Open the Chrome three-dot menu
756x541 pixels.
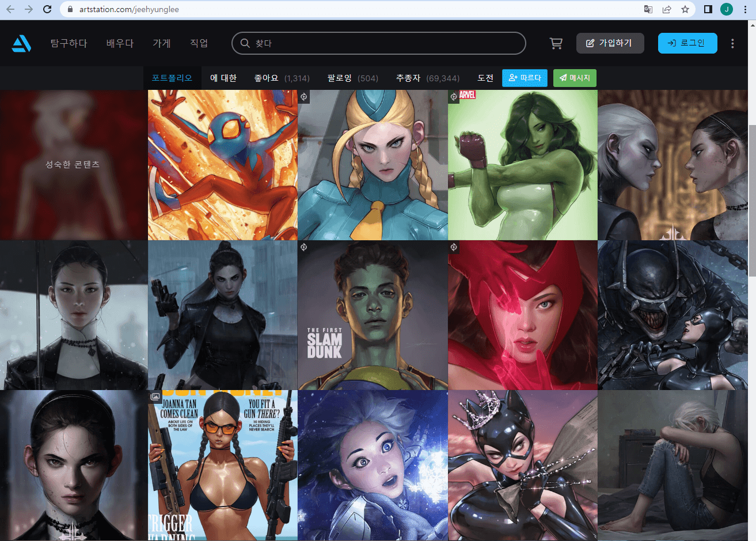(745, 9)
